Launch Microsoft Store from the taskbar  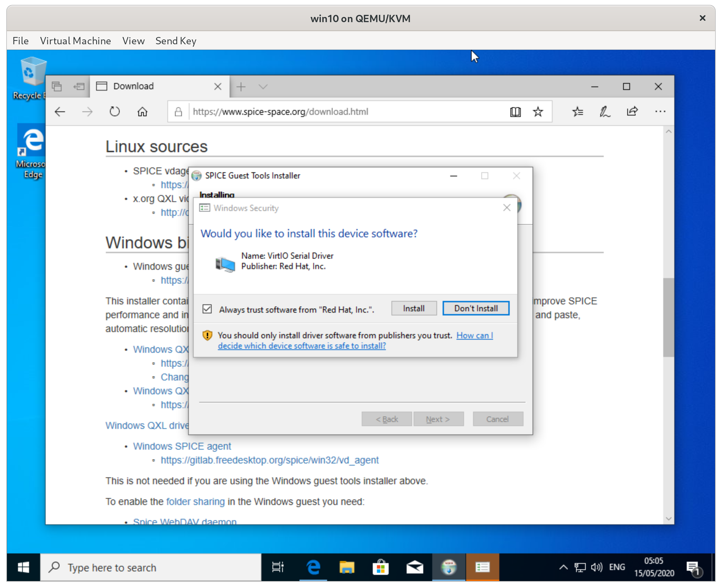coord(381,567)
